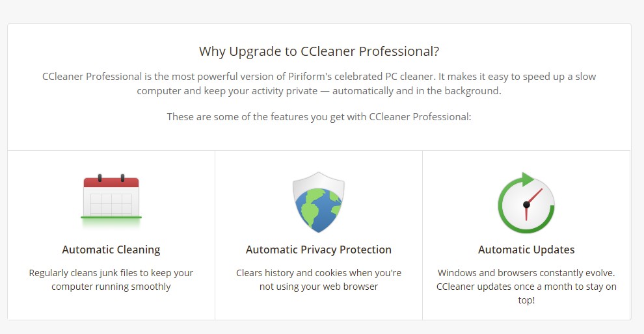Click the "Regularly cleans junk files" text line
Screen dimensions: 644x334
[x=111, y=273]
